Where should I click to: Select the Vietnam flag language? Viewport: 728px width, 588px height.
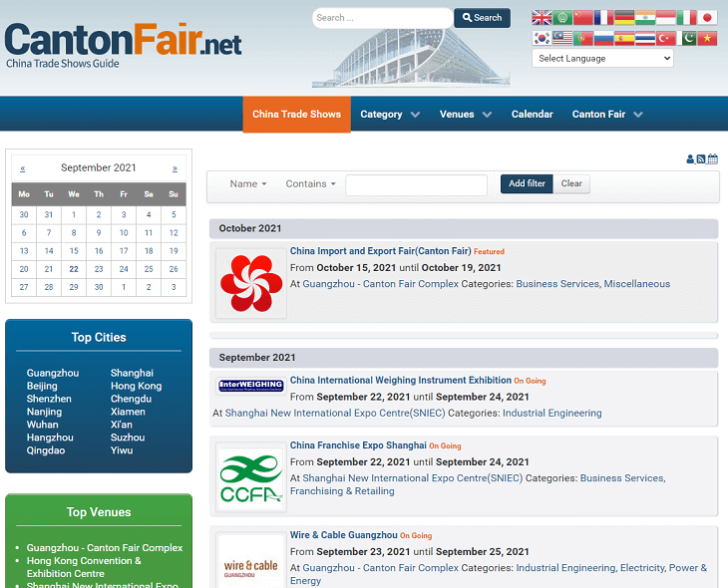pos(707,38)
